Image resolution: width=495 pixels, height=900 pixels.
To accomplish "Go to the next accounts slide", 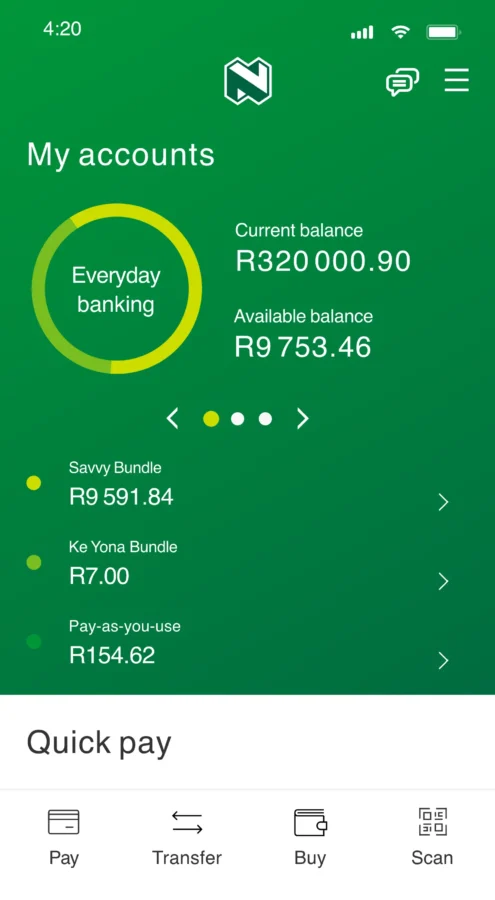I will click(x=303, y=419).
